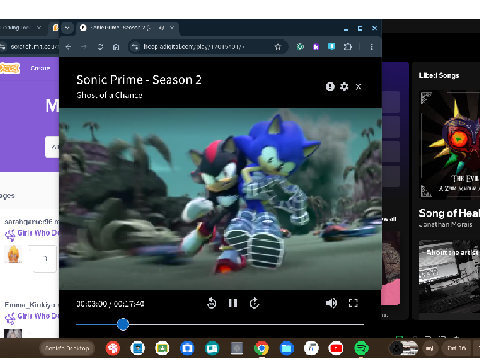Launch Google Chrome from the shelf
The height and width of the screenshot is (360, 480).
262,348
